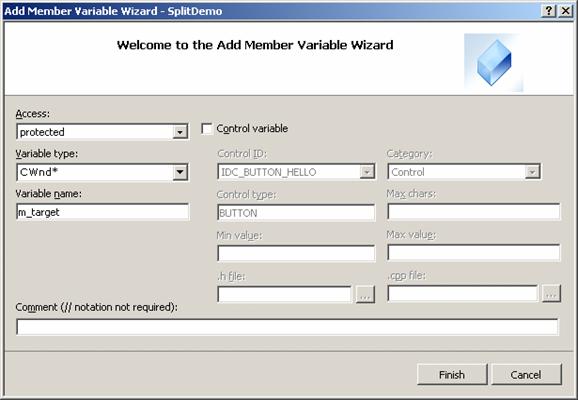Click the blue cube wizard icon

click(x=493, y=62)
